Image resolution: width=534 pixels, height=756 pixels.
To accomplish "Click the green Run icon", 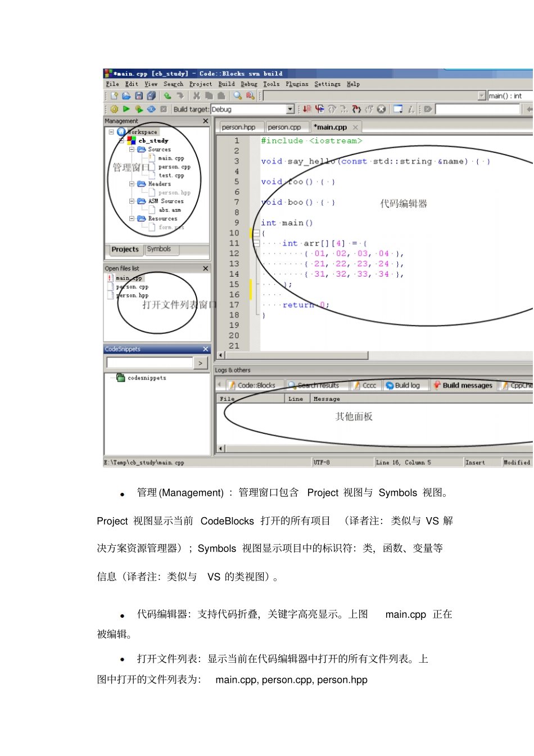I will [126, 109].
